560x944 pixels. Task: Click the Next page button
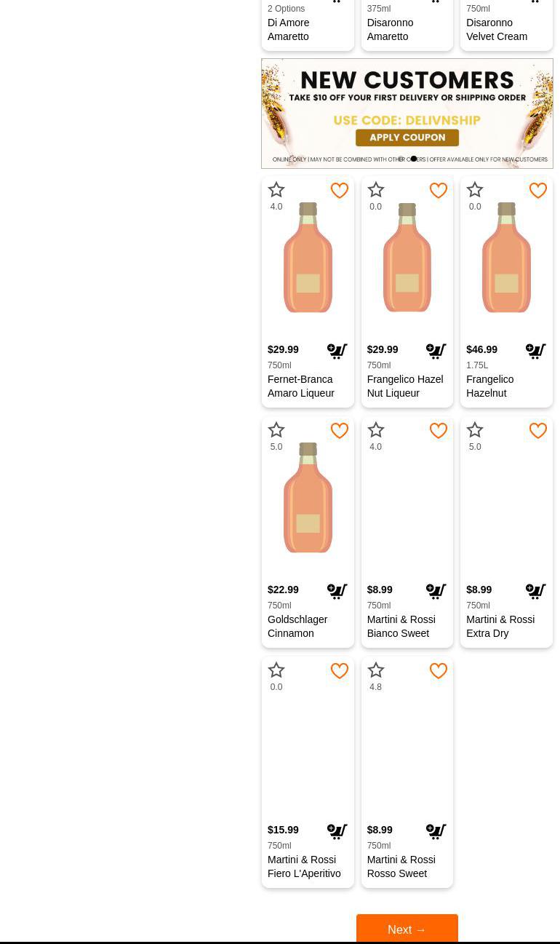click(x=407, y=929)
